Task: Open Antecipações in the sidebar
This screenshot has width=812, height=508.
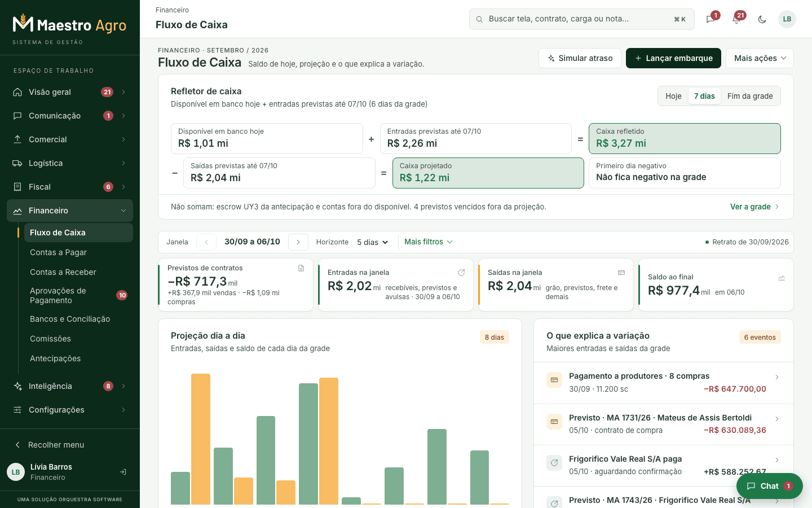Action: click(78, 358)
